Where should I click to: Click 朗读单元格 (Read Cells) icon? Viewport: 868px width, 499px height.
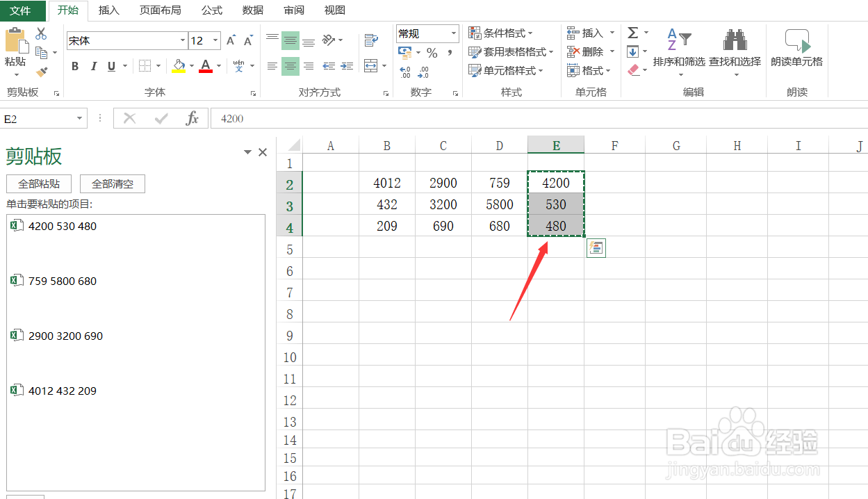click(x=796, y=49)
